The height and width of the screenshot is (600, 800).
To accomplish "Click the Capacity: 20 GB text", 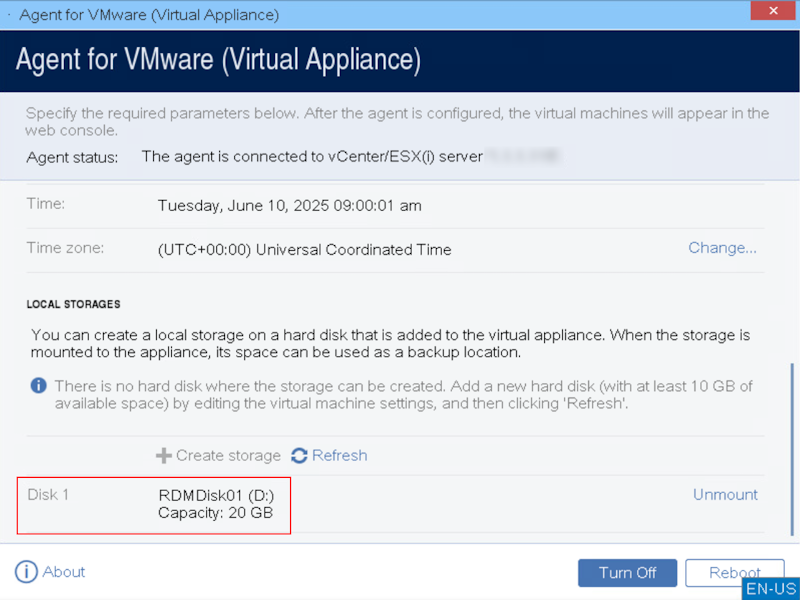I will tap(215, 513).
